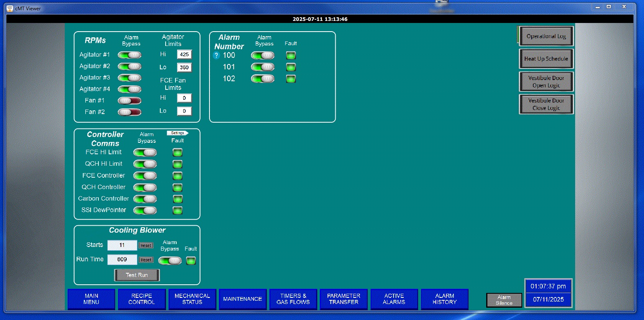Reset the Cooling Blower Starts counter

click(146, 245)
